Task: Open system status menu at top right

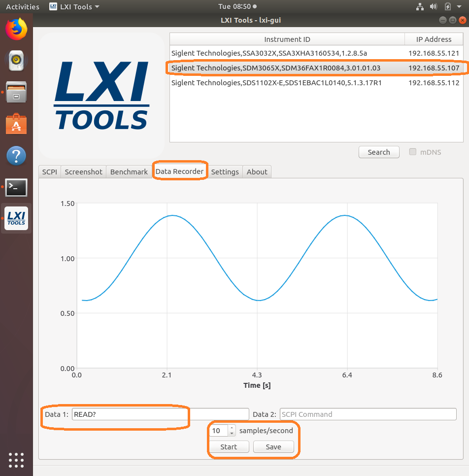Action: (x=447, y=6)
